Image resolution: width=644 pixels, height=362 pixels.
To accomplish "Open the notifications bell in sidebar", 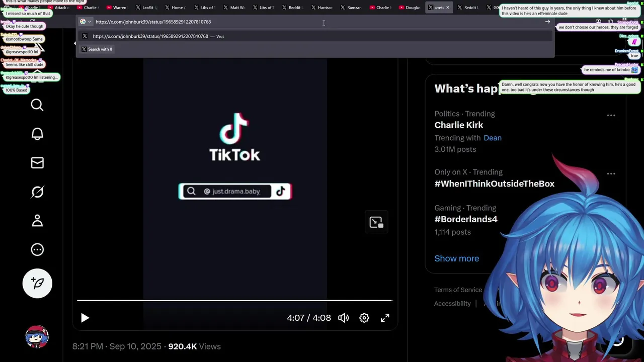I will pyautogui.click(x=37, y=134).
